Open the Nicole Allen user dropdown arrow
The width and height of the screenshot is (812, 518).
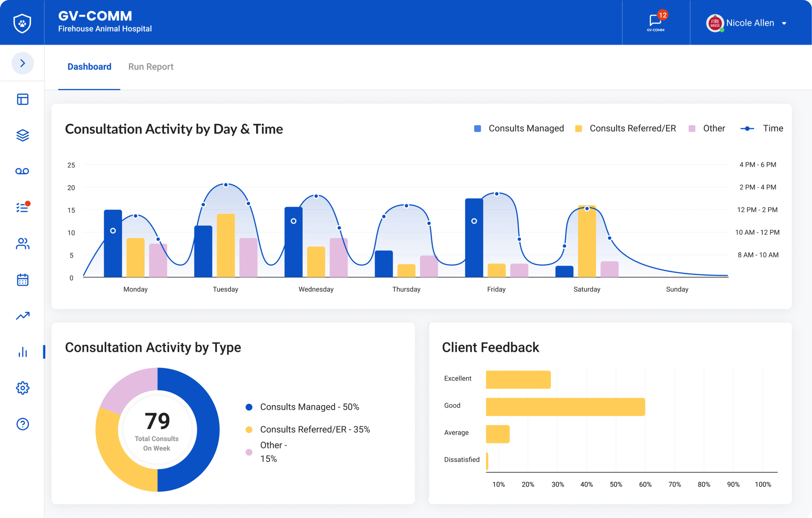(784, 23)
